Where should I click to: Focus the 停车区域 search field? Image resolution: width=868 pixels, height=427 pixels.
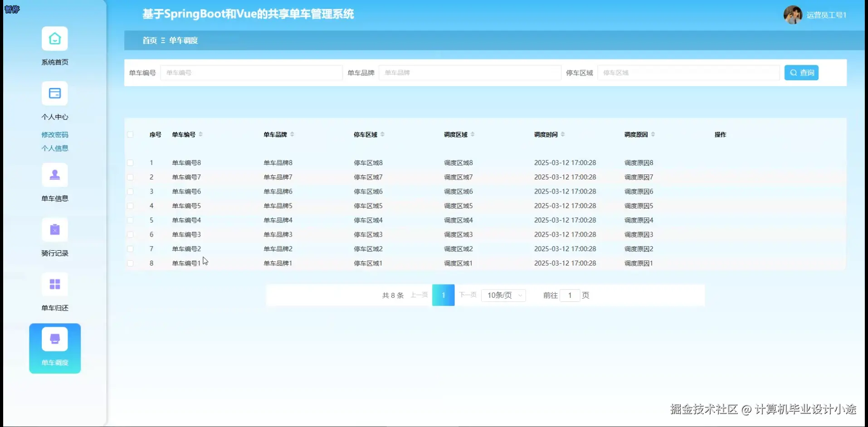tap(688, 73)
